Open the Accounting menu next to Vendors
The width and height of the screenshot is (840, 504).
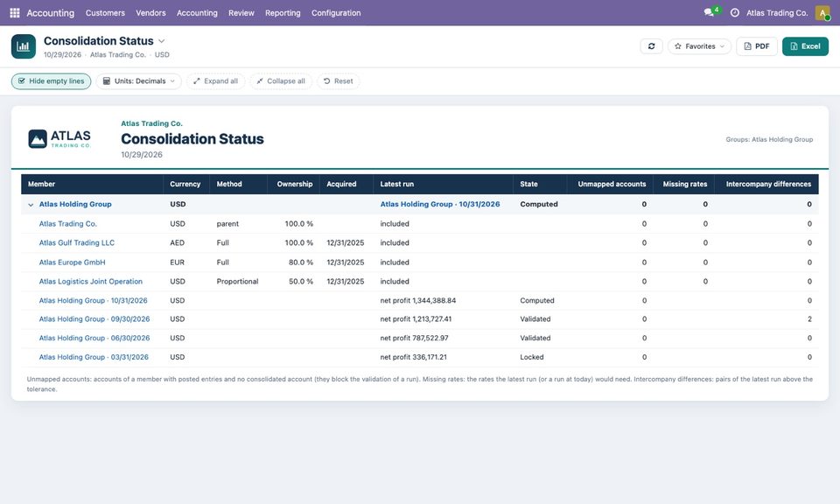197,13
